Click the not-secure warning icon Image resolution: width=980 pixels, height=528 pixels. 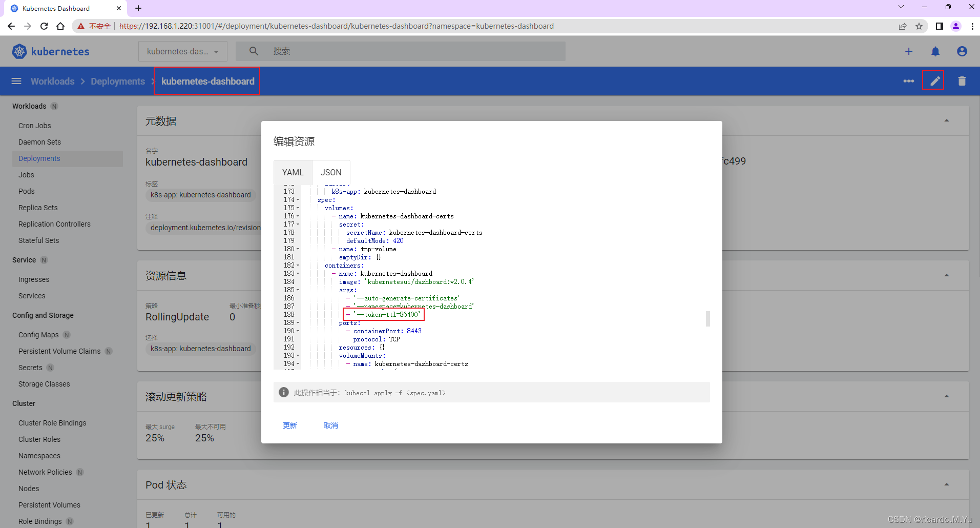(81, 26)
